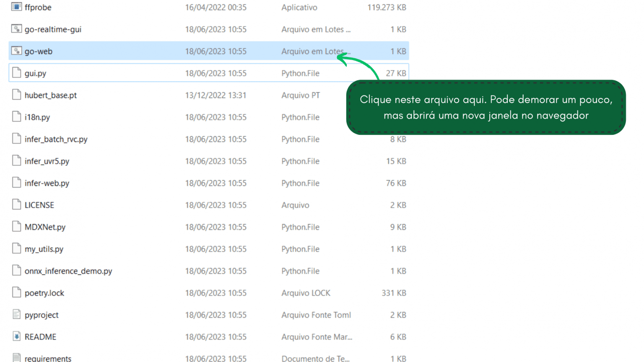Click the go-web batch file icon

click(16, 51)
